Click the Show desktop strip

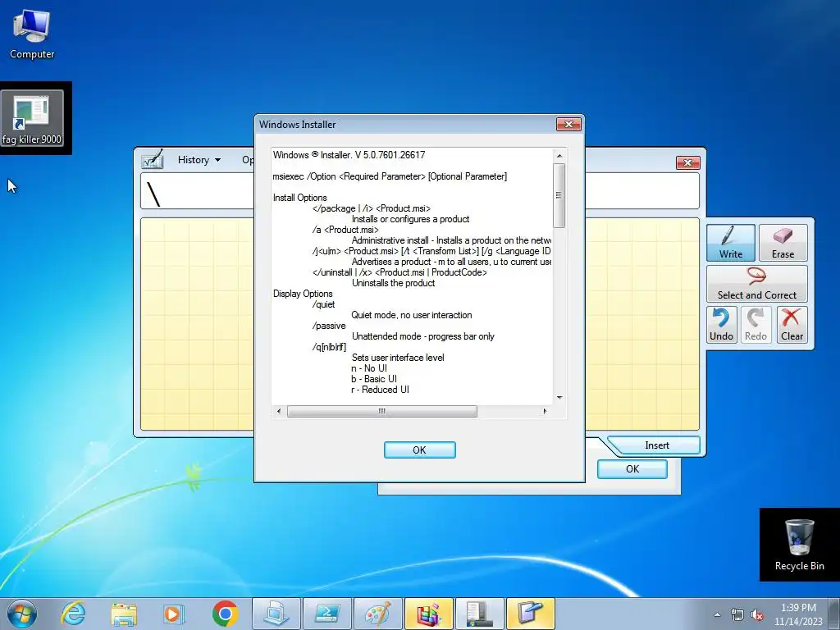834,614
